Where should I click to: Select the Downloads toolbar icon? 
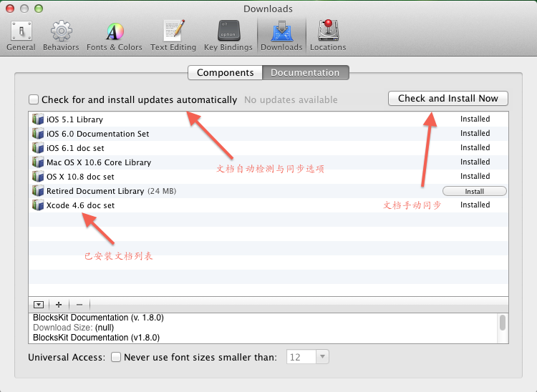click(x=281, y=35)
